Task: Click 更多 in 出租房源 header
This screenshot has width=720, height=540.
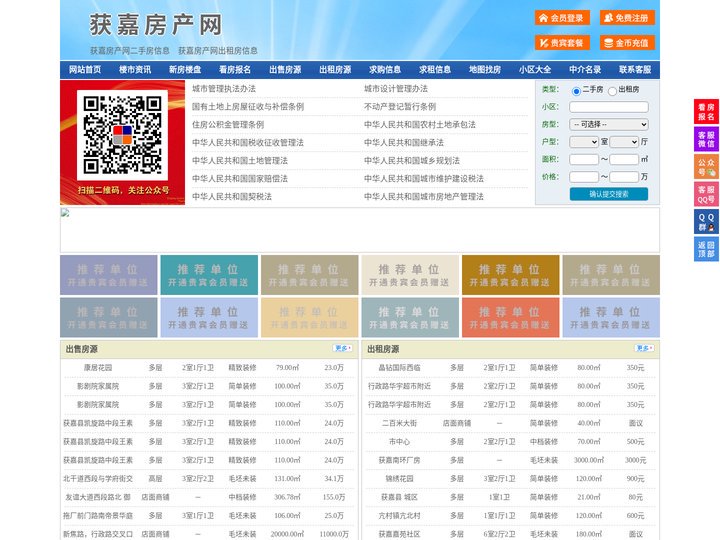Action: coord(644,349)
